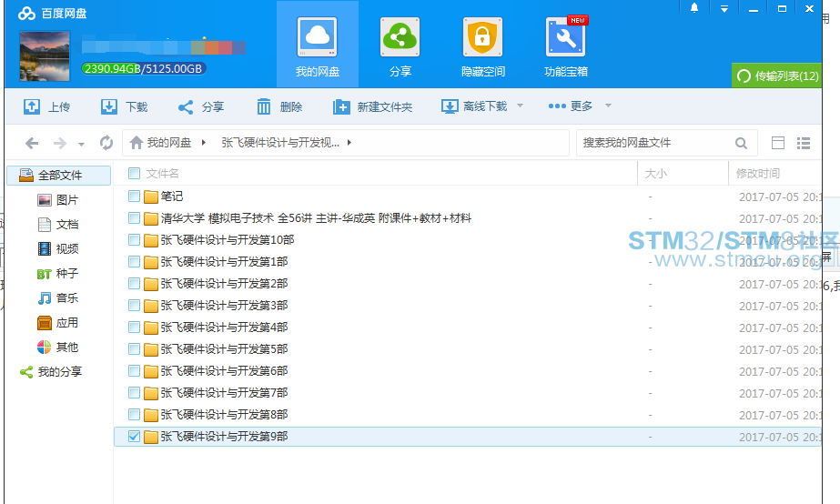840x504 pixels.
Task: Sort by the 大小 column header
Action: click(656, 174)
